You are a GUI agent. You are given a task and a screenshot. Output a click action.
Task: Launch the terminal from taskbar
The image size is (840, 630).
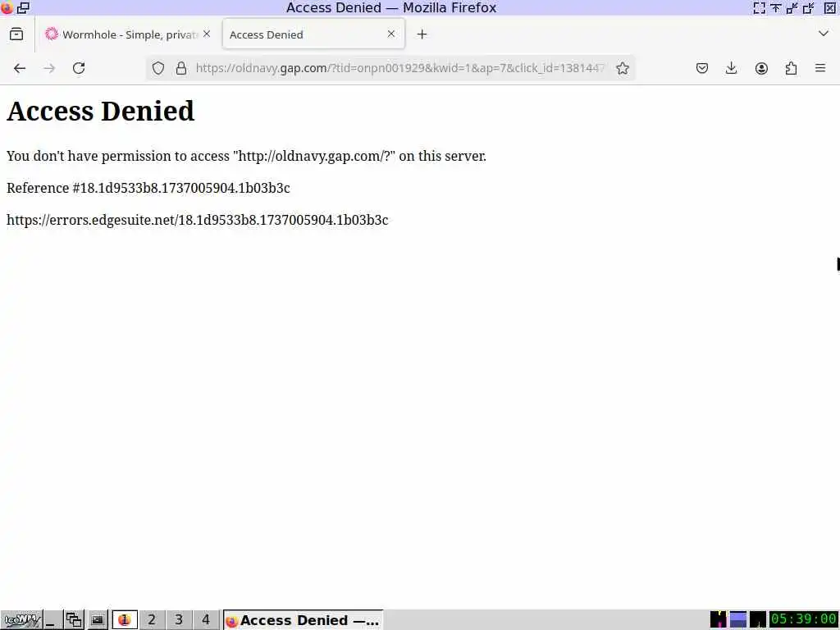98,620
